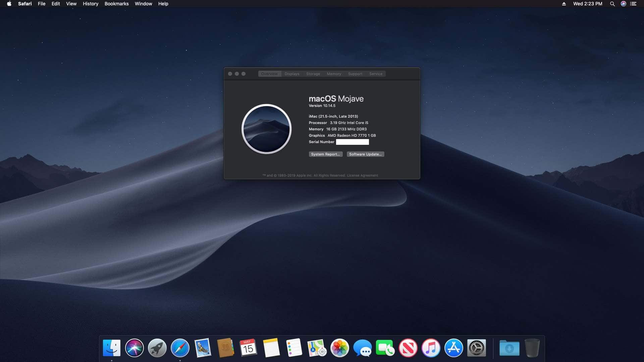Open Photos app in Dock
Screen dimensions: 644x362
(339, 348)
